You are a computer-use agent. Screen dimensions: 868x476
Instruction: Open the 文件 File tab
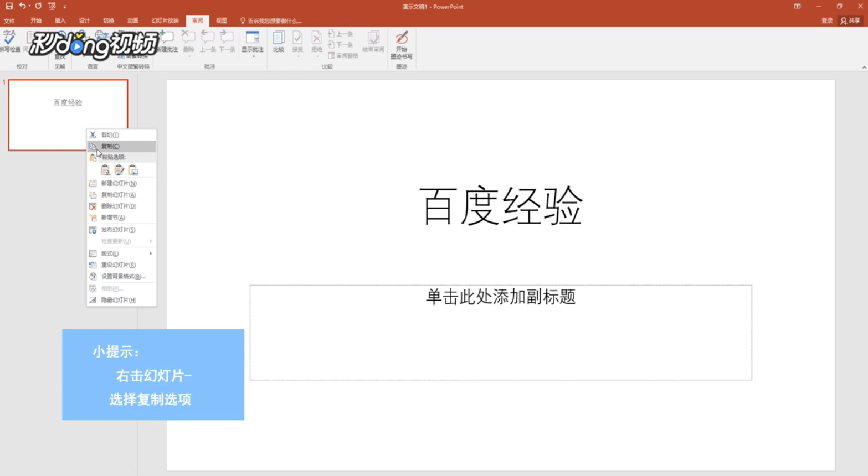[9, 20]
